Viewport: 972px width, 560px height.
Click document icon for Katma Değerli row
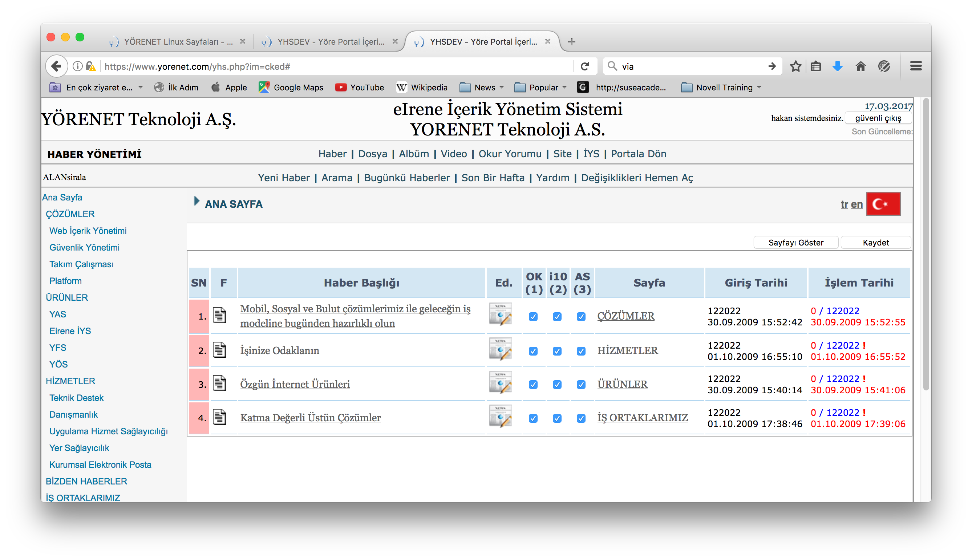(219, 418)
